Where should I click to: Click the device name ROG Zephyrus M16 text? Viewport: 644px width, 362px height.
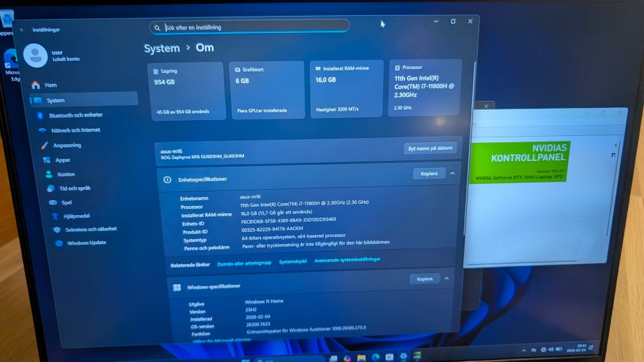point(203,156)
